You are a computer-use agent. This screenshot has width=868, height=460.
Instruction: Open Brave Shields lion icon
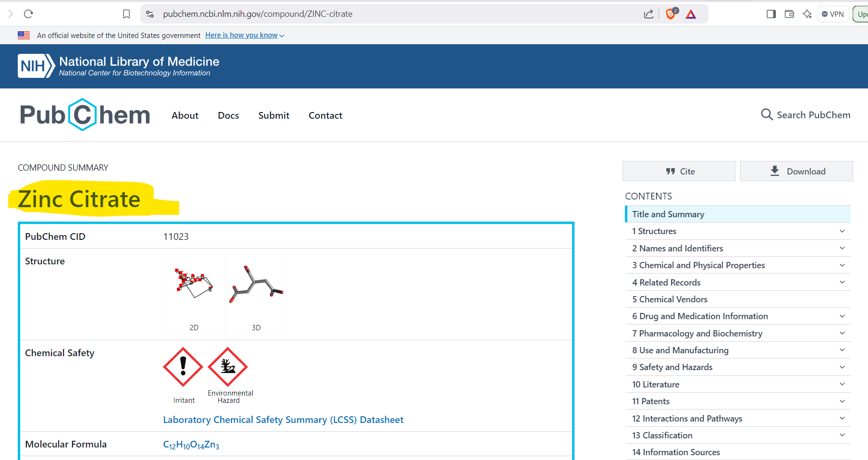pos(671,13)
